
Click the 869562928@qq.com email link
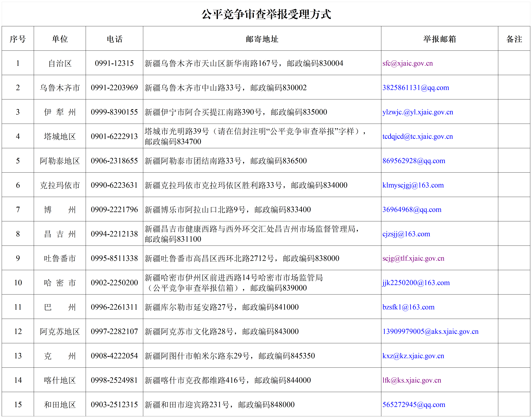tap(414, 161)
